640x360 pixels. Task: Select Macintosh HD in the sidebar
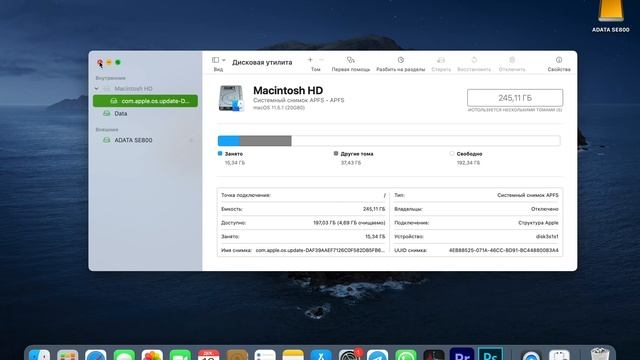coord(133,89)
